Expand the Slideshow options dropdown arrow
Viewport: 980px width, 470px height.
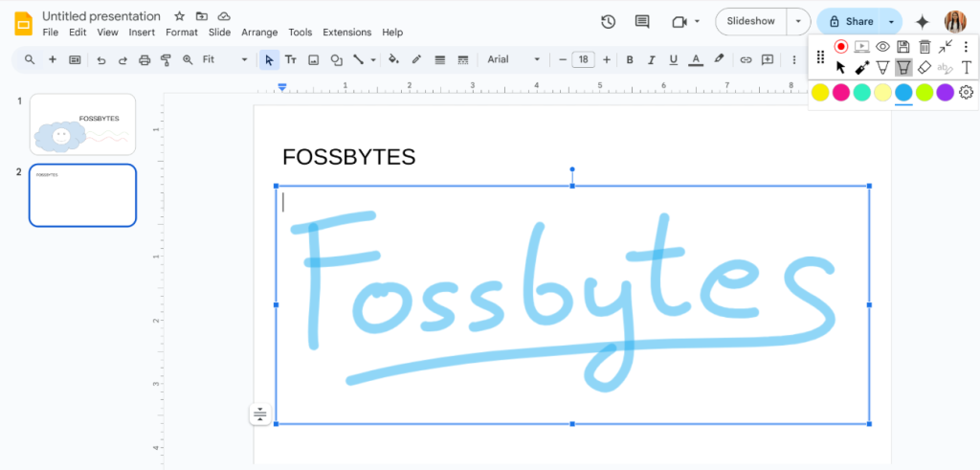[798, 22]
